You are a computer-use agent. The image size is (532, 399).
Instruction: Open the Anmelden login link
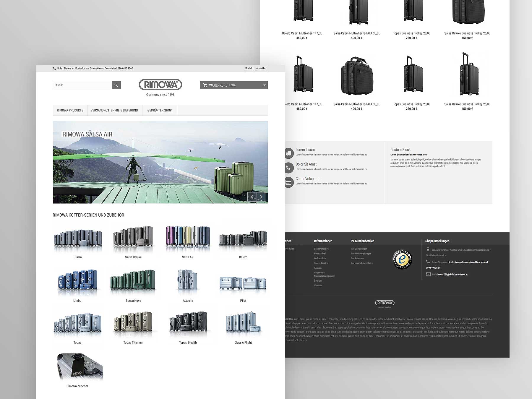coord(261,68)
